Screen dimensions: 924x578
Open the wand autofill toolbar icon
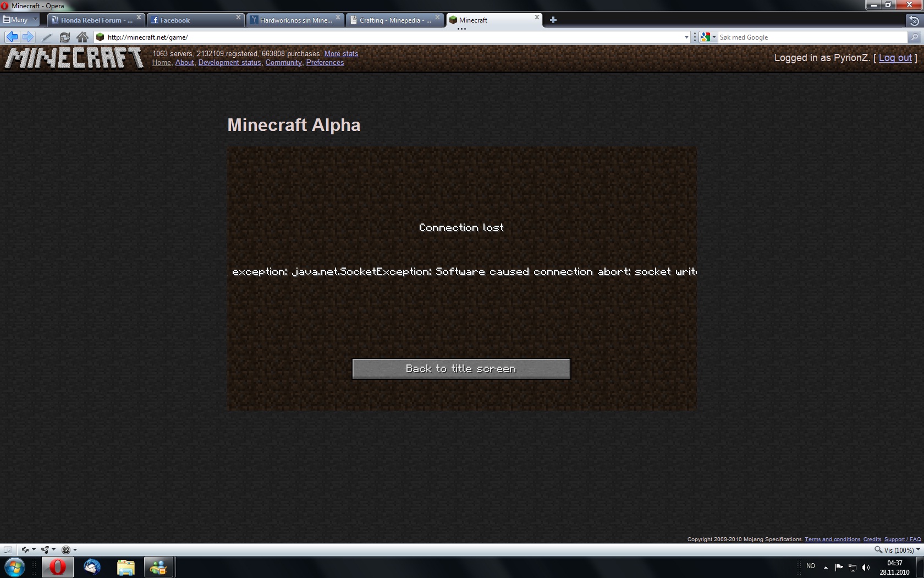click(47, 37)
